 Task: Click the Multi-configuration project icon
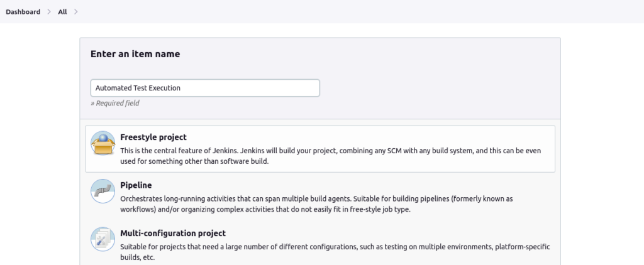(103, 240)
